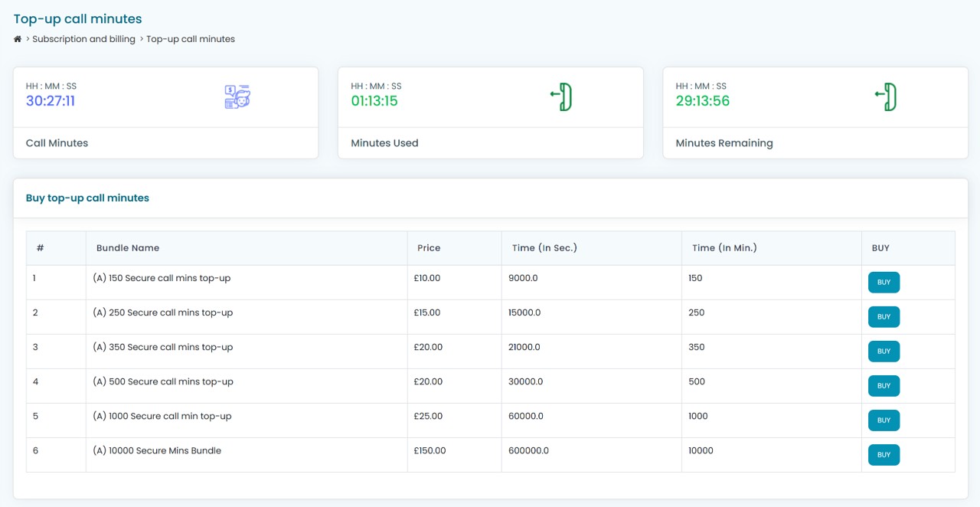Screen dimensions: 980x507
Task: Buy the 350 Secure call mins top-up
Action: coord(884,352)
